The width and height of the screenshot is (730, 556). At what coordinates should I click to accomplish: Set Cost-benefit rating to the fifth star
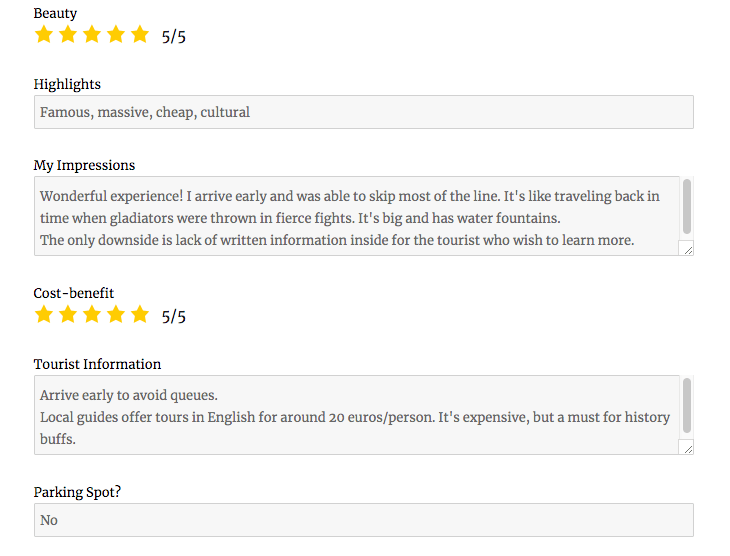139,315
